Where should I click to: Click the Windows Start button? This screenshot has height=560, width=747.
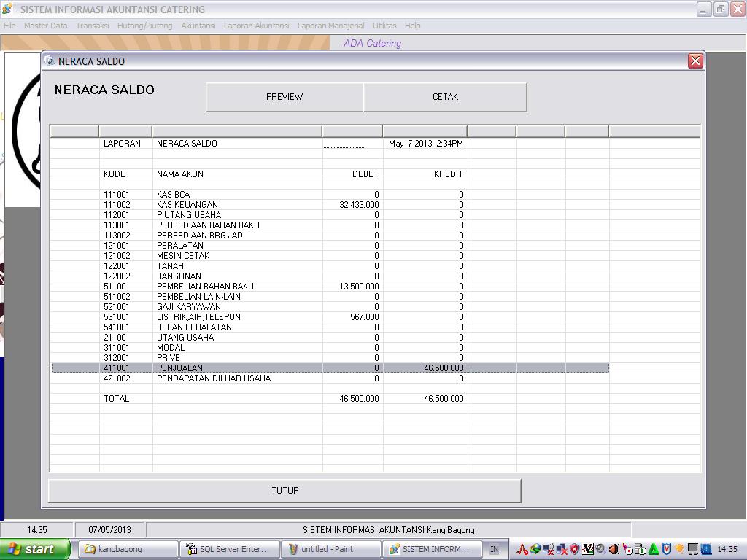[35, 549]
